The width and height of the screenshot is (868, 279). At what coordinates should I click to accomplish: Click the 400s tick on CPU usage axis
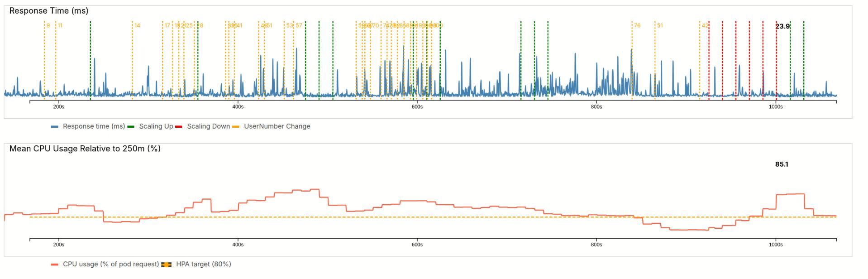238,245
